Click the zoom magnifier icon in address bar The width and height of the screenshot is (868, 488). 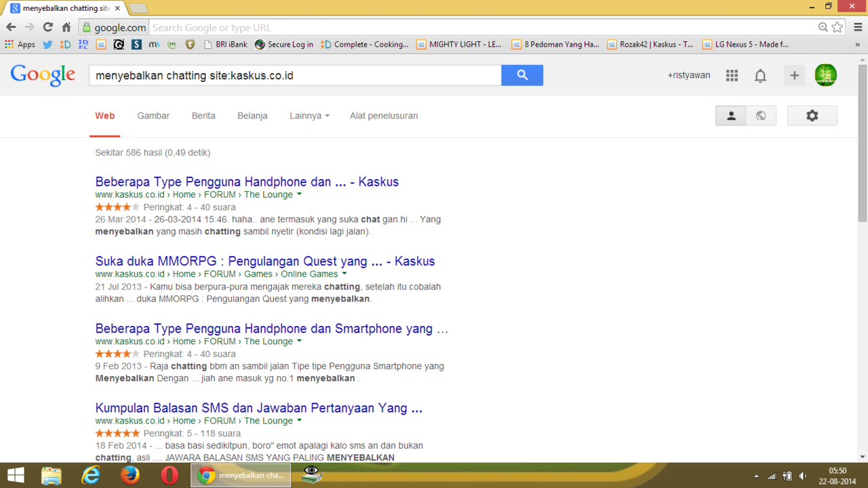pyautogui.click(x=823, y=27)
